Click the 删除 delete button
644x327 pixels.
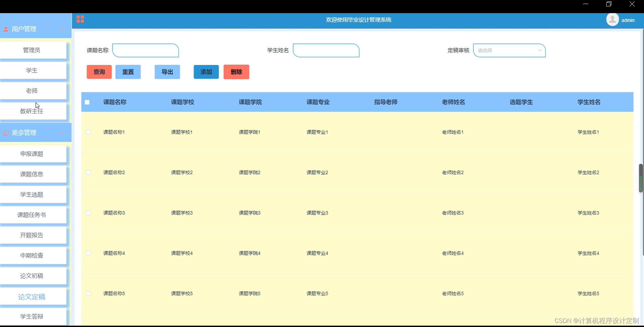coord(236,72)
